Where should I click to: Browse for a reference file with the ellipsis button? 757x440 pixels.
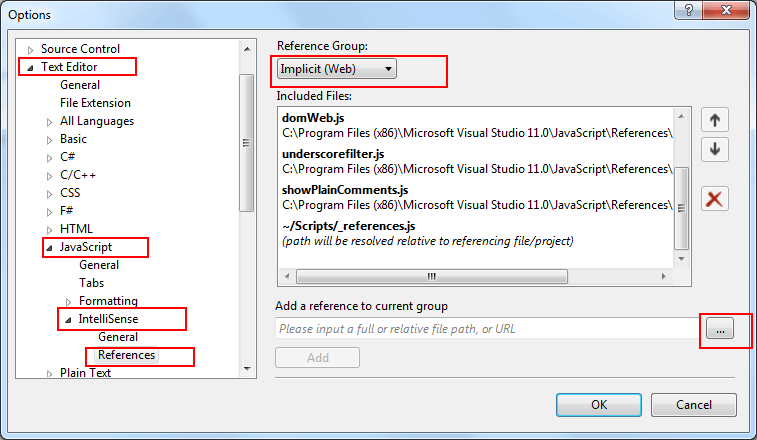point(720,329)
